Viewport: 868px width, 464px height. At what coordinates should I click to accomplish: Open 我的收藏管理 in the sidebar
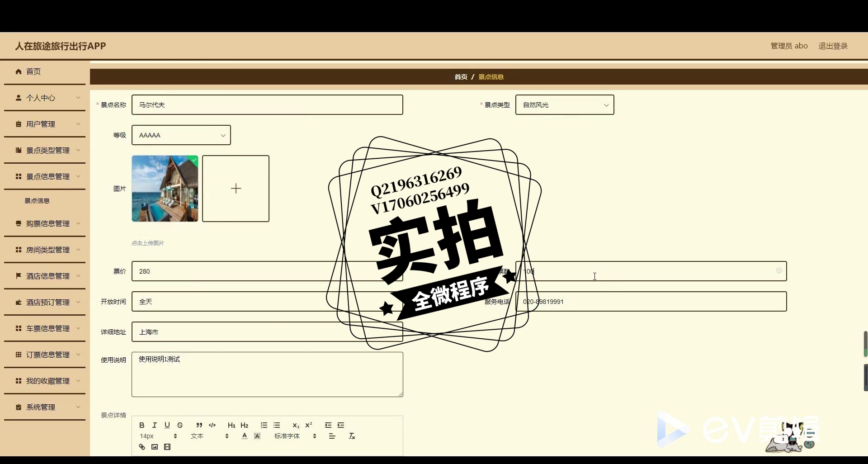(45, 381)
